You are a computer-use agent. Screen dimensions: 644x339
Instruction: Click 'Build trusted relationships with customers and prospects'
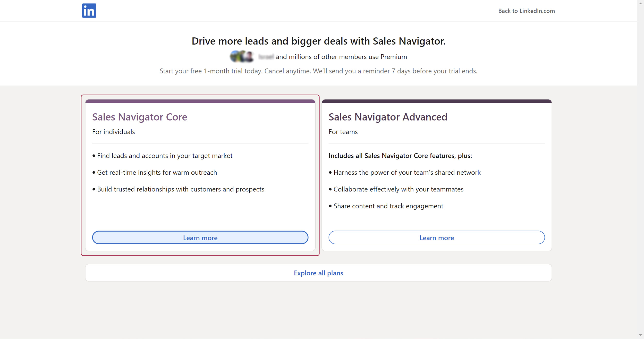point(181,189)
